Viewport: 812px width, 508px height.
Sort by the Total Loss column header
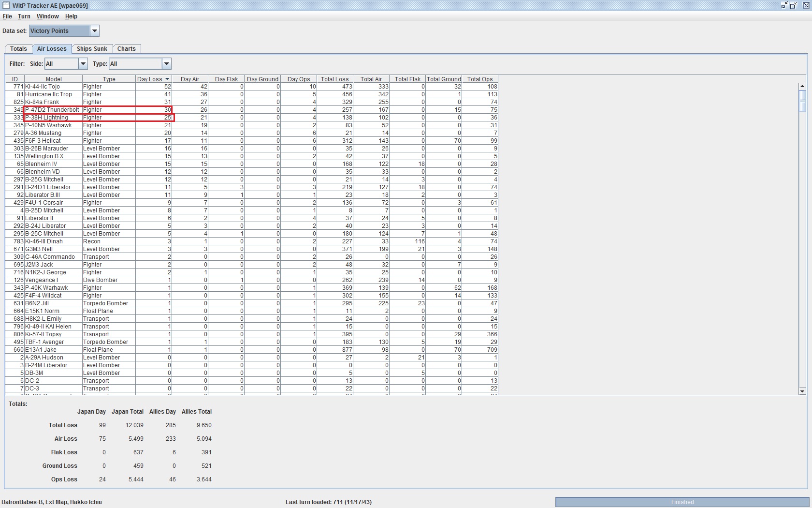(x=335, y=79)
